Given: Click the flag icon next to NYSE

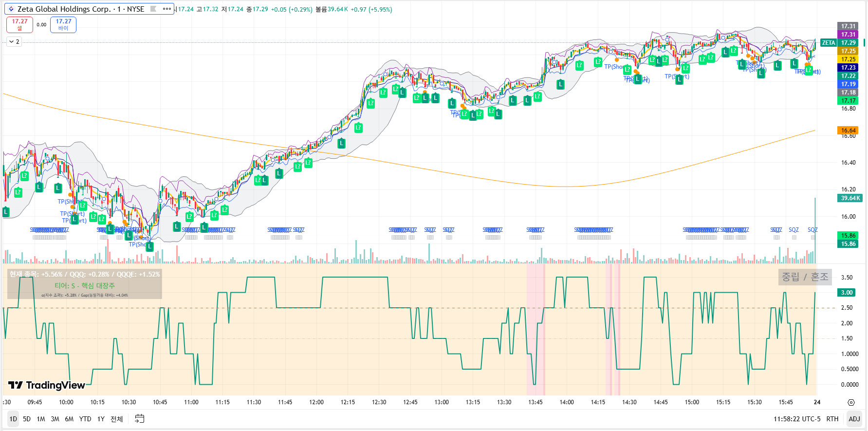Looking at the screenshot, I should coord(153,9).
